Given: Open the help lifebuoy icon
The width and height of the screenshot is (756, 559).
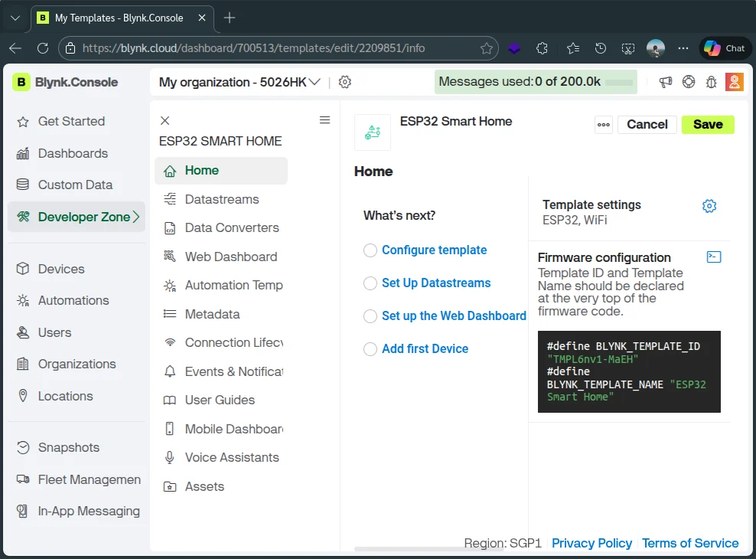Looking at the screenshot, I should [689, 82].
